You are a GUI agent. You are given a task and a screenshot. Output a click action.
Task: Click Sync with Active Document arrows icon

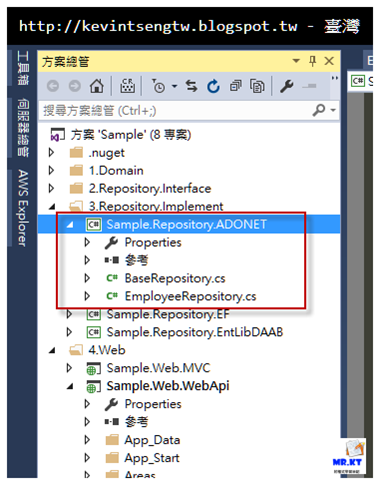click(191, 86)
